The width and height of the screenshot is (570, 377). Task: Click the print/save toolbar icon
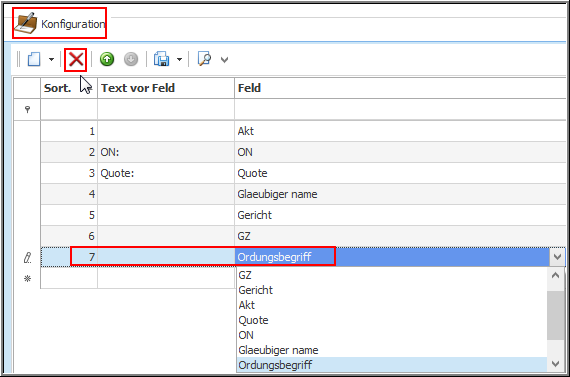[x=161, y=59]
